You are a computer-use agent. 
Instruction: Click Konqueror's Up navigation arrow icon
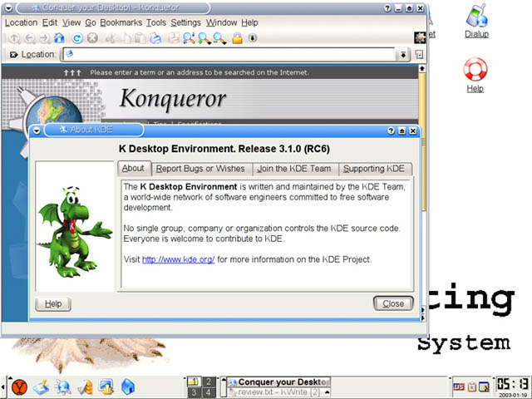pos(14,38)
